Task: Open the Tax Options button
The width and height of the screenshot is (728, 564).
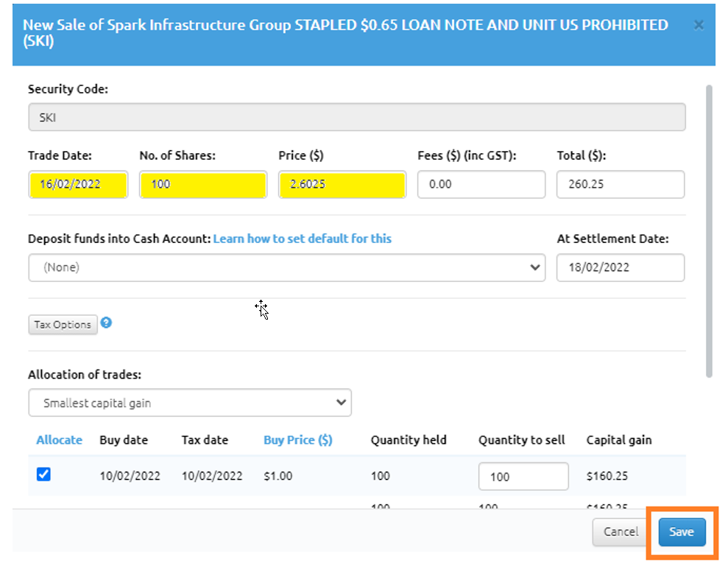Action: click(63, 324)
